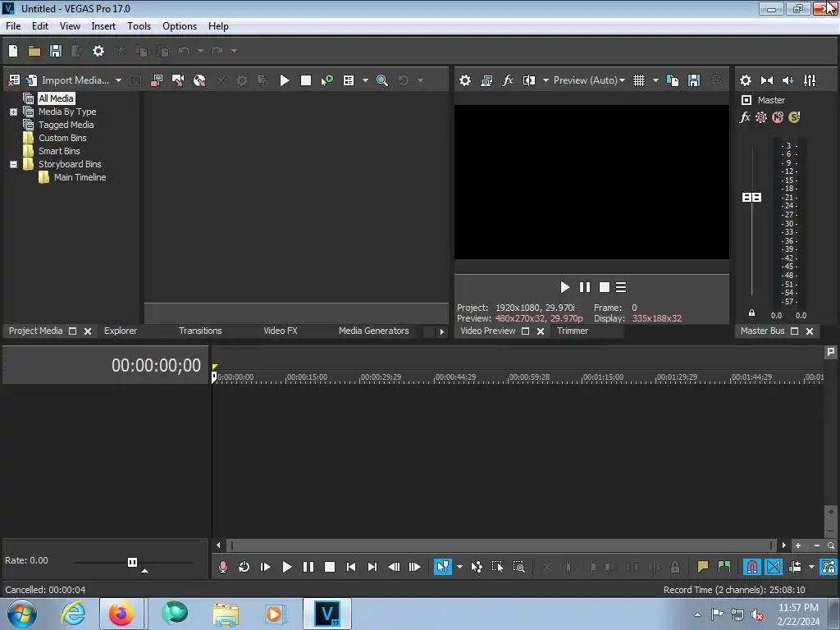Stop playback in Video Preview
840x630 pixels.
click(605, 288)
